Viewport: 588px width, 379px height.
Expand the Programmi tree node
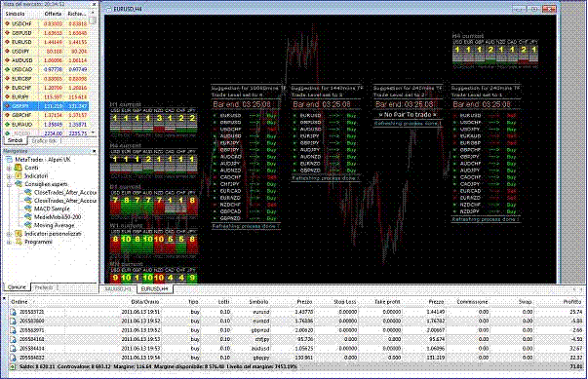point(9,242)
